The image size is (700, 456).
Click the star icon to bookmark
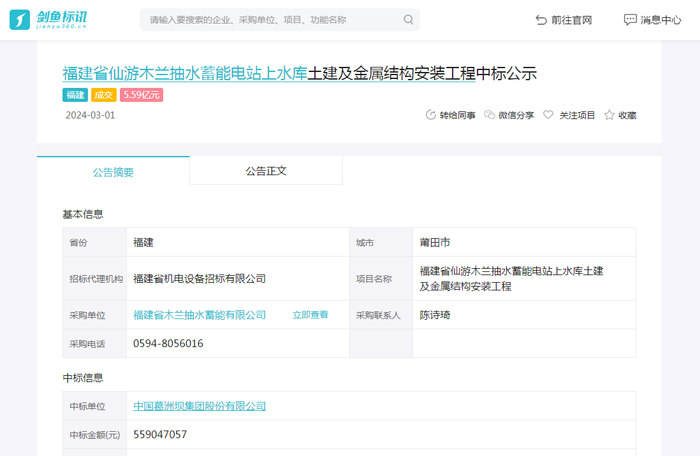coord(609,115)
